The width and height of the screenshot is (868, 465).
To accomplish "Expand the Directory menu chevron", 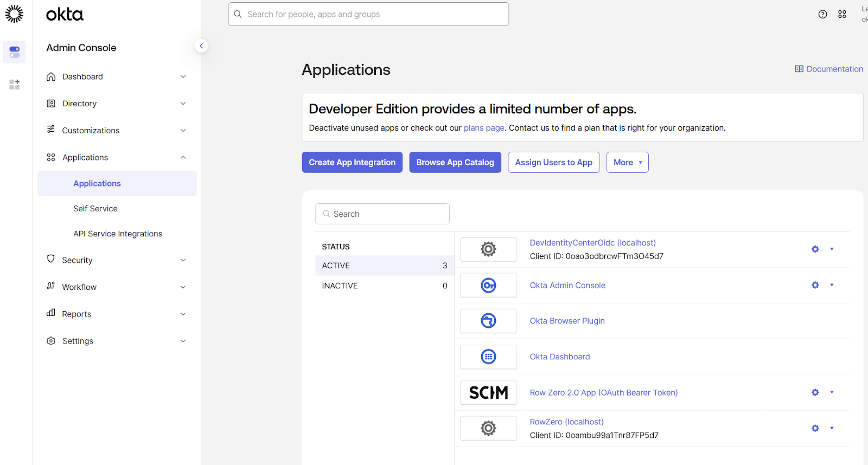I will 183,104.
